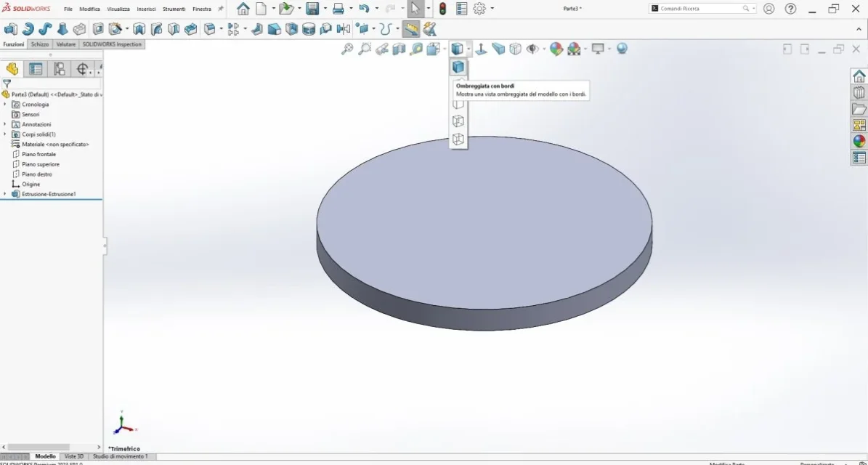Expand the Estrusione-Estrusione1 feature node
This screenshot has height=465, width=868.
coord(5,194)
